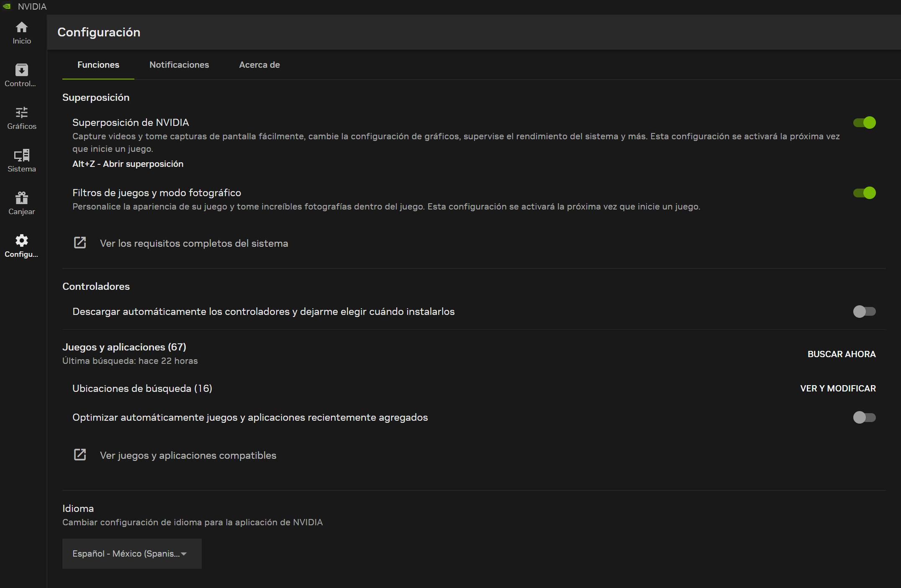Enable automatic driver download toggle
Image resolution: width=901 pixels, height=588 pixels.
click(864, 312)
